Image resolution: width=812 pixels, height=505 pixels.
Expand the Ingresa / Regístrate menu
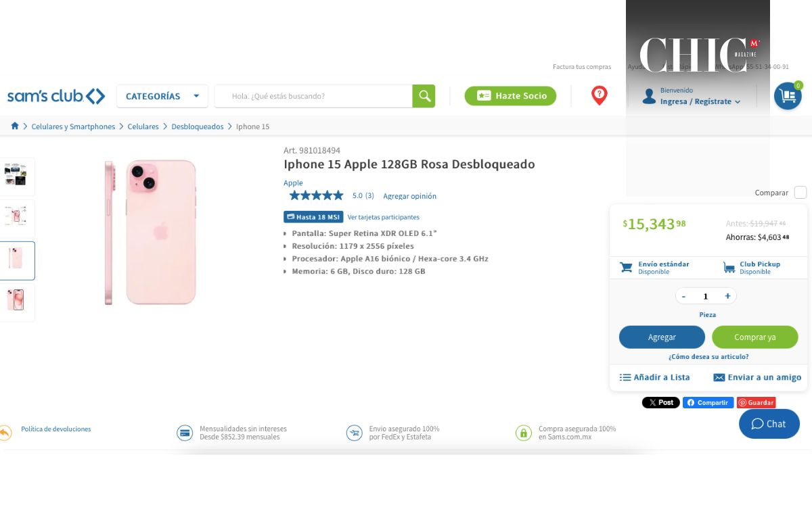(x=700, y=101)
